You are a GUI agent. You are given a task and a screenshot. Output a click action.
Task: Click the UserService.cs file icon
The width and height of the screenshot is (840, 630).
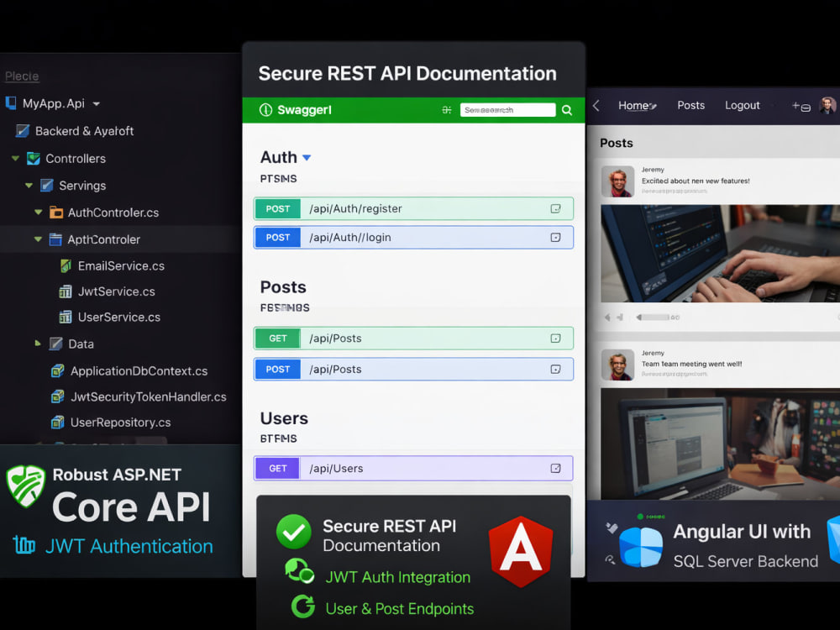[66, 318]
